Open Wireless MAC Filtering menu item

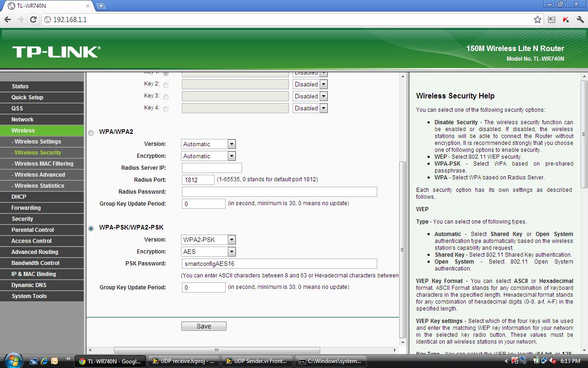tap(42, 163)
